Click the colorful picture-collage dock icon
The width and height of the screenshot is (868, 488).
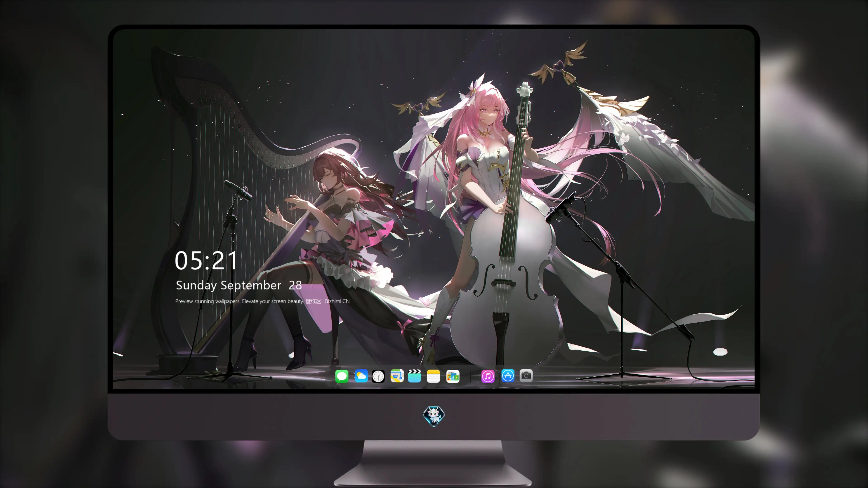[453, 376]
